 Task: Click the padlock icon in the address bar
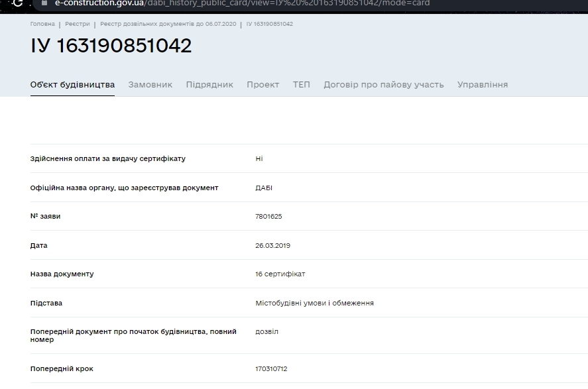tap(44, 3)
